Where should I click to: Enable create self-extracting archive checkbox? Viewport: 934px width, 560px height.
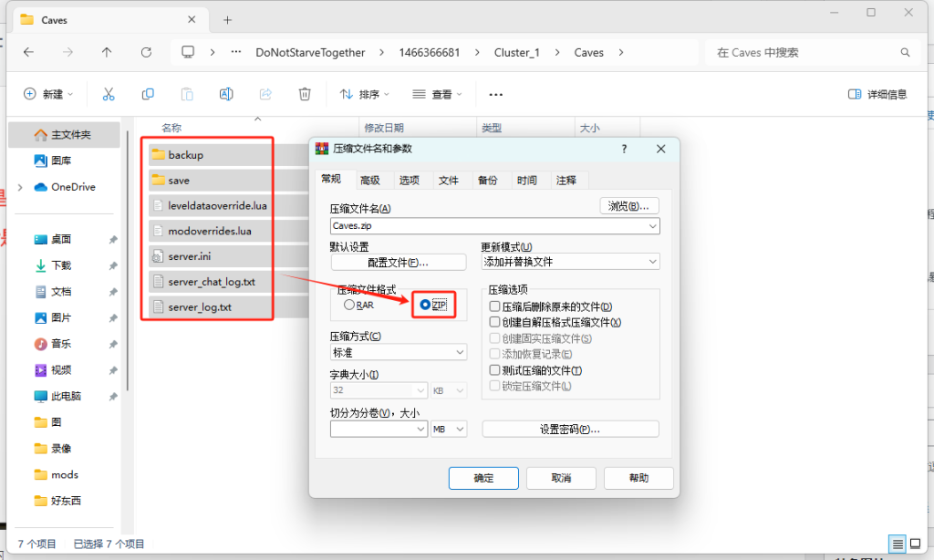click(494, 322)
